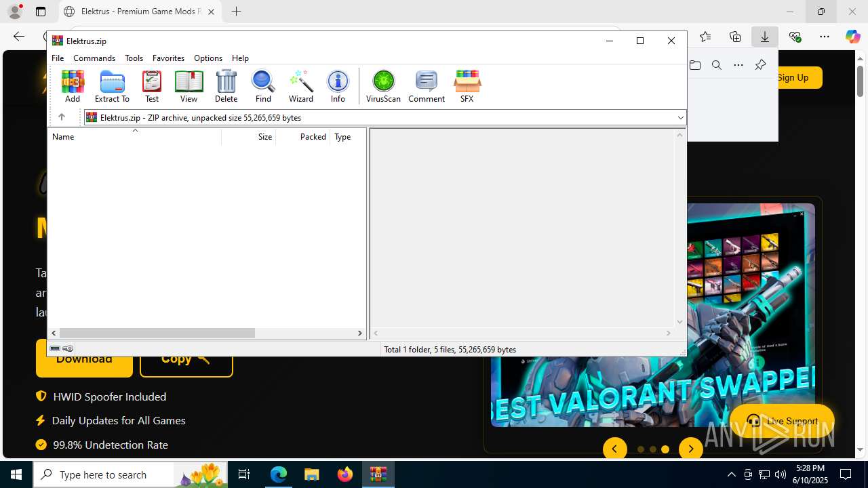868x488 pixels.
Task: Click the file list horizontal scrollbar thumb
Action: 157,333
